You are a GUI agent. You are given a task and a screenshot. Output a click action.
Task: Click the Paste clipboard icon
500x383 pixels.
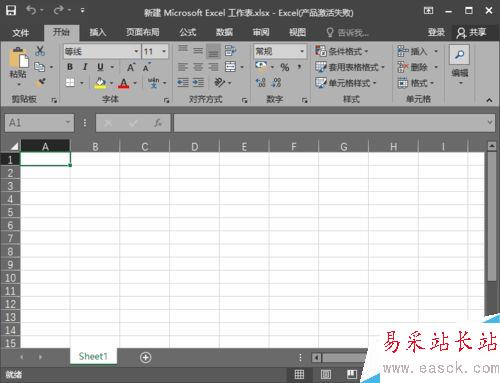coord(19,58)
